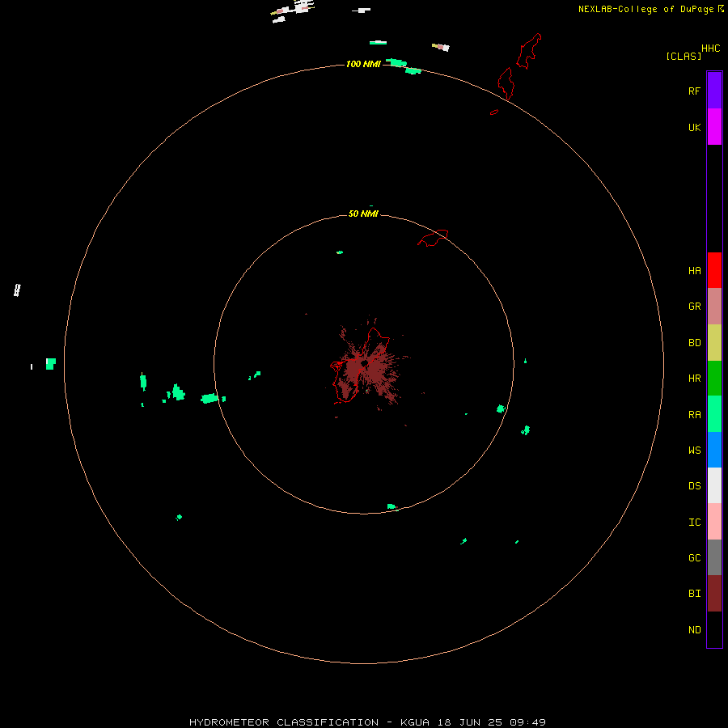Select the GR legend color block
728x728 pixels.
[714, 307]
